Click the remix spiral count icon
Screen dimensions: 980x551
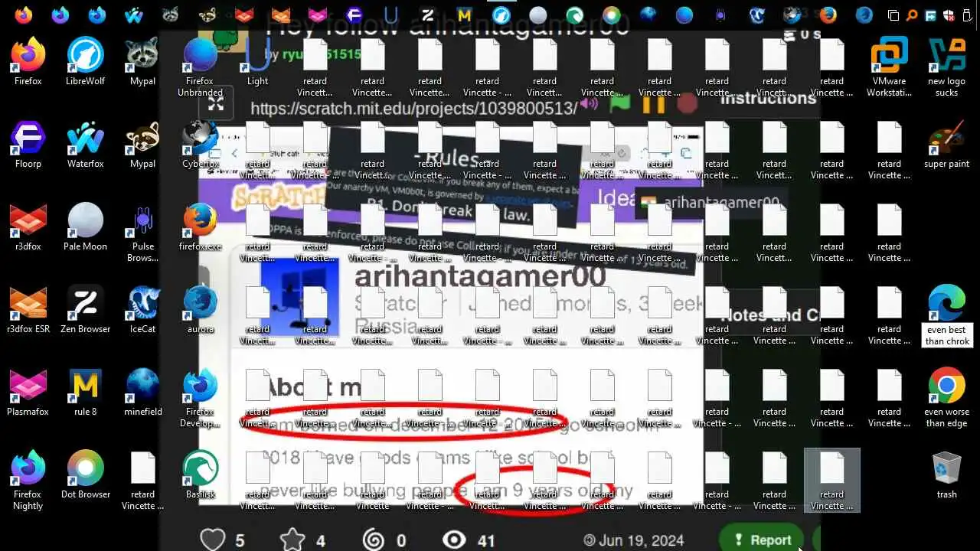(x=373, y=540)
